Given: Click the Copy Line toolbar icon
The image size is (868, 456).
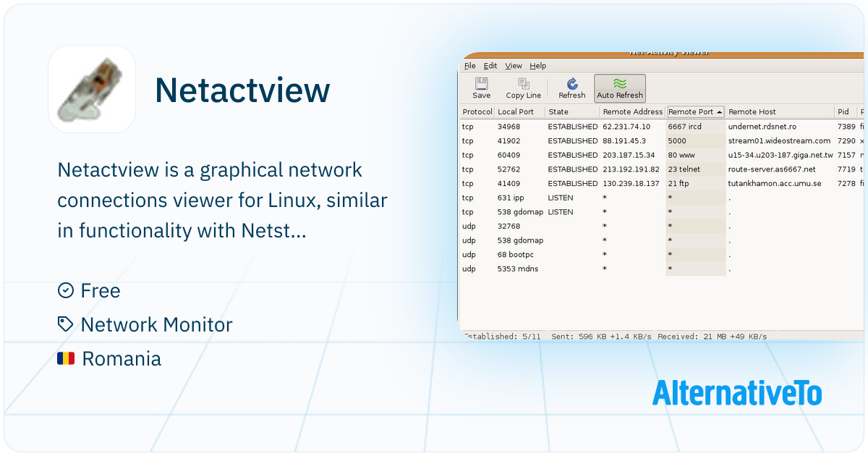Looking at the screenshot, I should tap(524, 88).
